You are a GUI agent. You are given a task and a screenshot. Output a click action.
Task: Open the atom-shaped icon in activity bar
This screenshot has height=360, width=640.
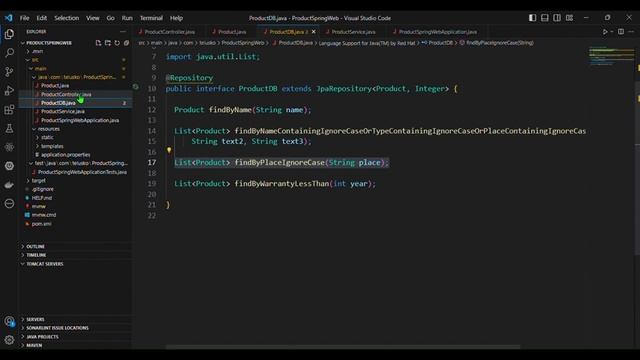[x=9, y=147]
